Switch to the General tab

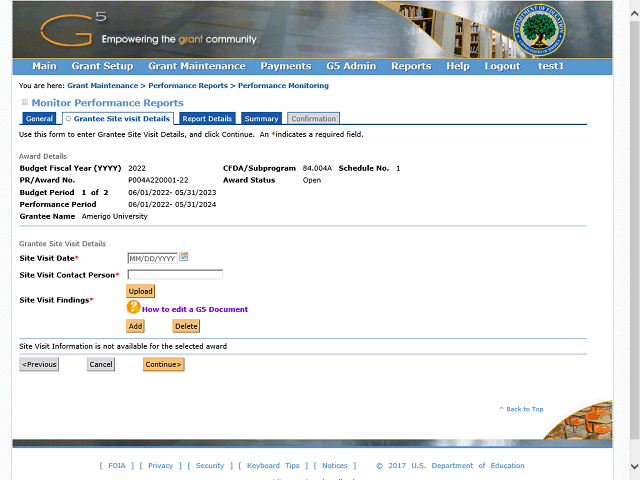[39, 118]
